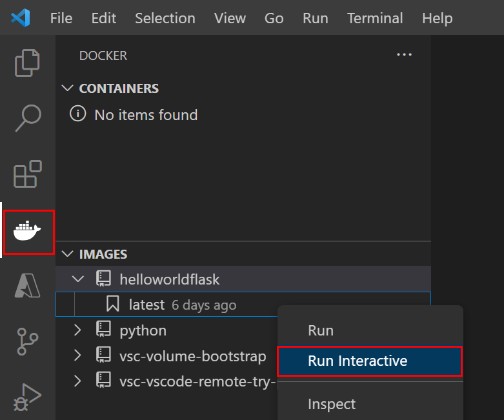Open the Explorer view in activity bar
Screen dimensions: 504x420
tap(28, 62)
